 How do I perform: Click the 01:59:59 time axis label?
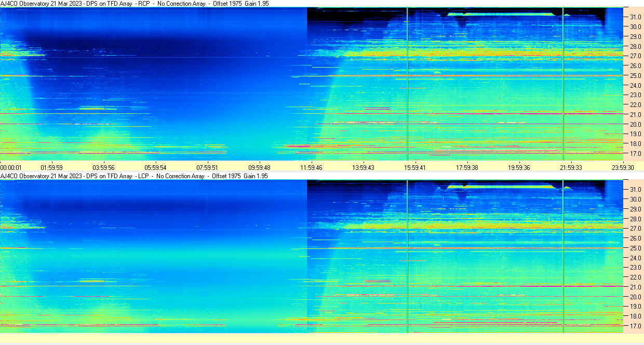pyautogui.click(x=51, y=167)
